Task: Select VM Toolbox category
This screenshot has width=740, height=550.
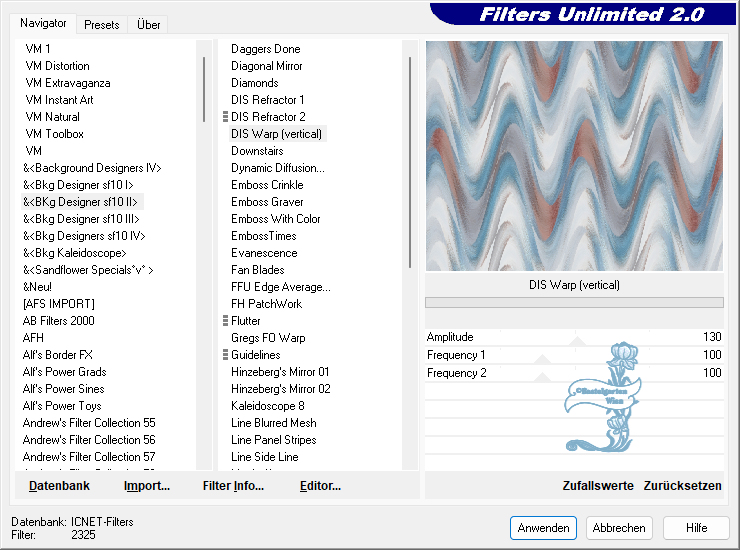Action: coord(54,134)
